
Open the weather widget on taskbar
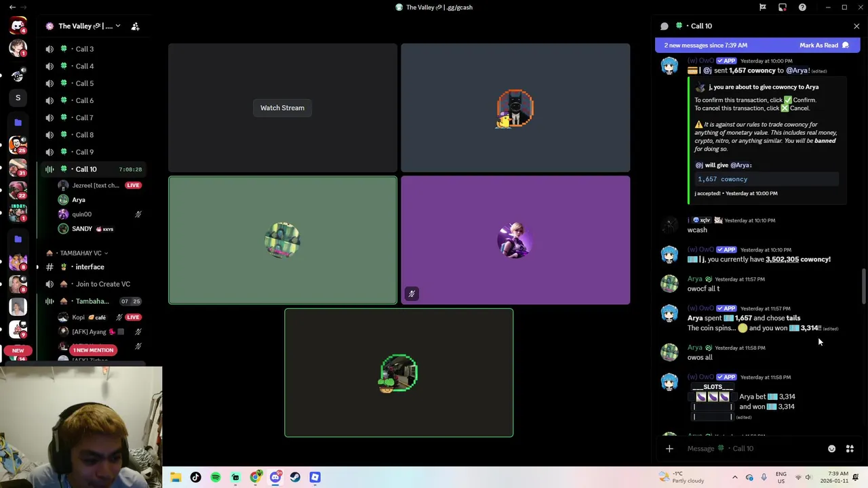pos(682,477)
